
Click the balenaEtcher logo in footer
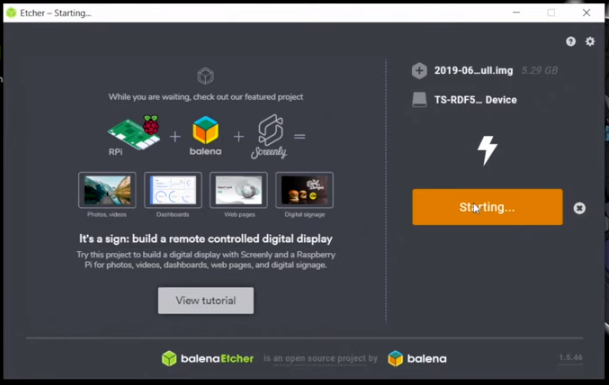point(208,358)
